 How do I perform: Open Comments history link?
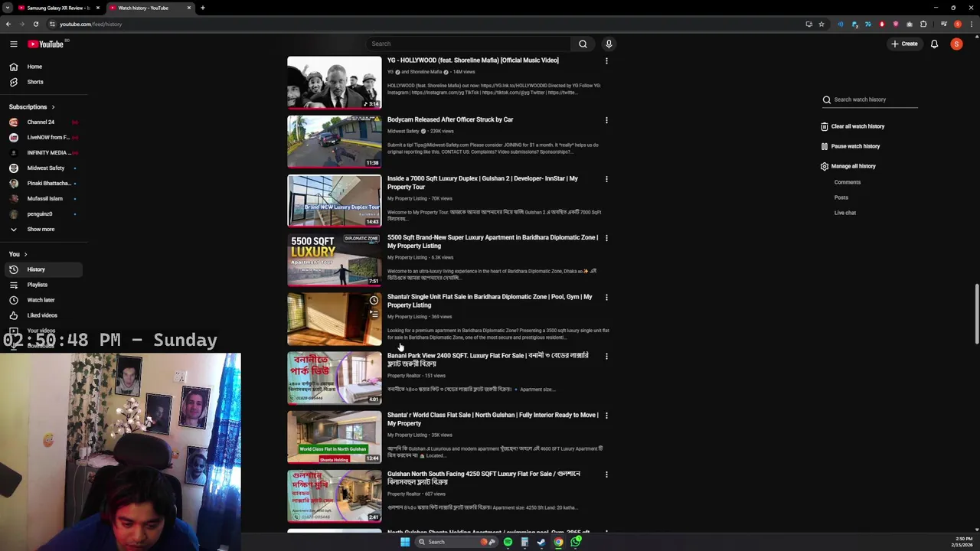tap(848, 182)
